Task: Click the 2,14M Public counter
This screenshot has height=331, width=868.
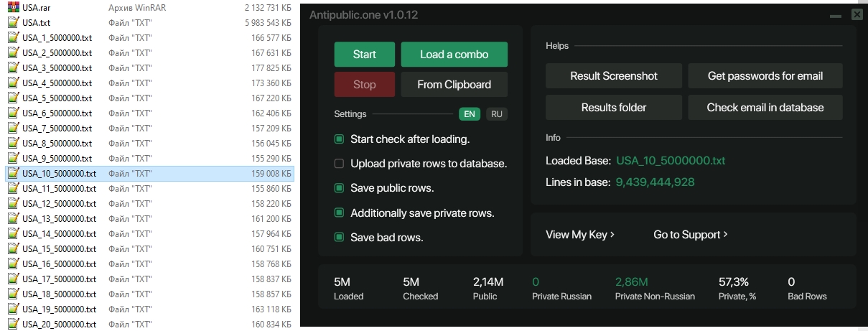Action: tap(488, 282)
